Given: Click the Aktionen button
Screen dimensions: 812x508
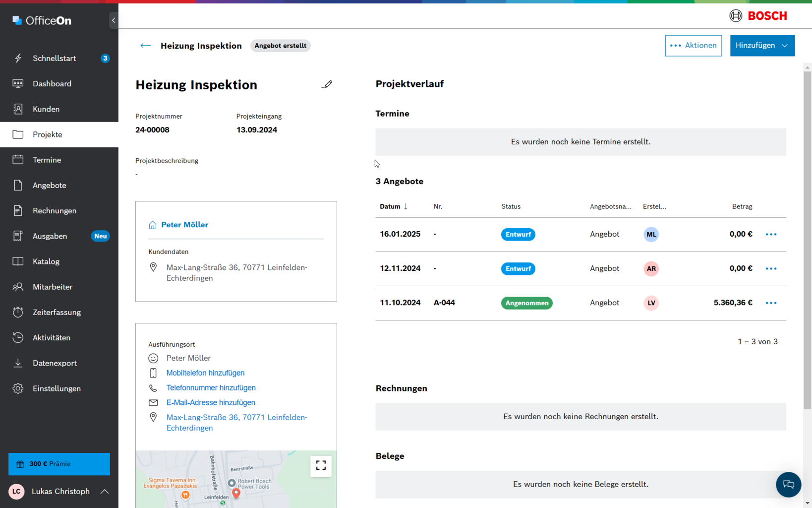Looking at the screenshot, I should click(x=693, y=46).
